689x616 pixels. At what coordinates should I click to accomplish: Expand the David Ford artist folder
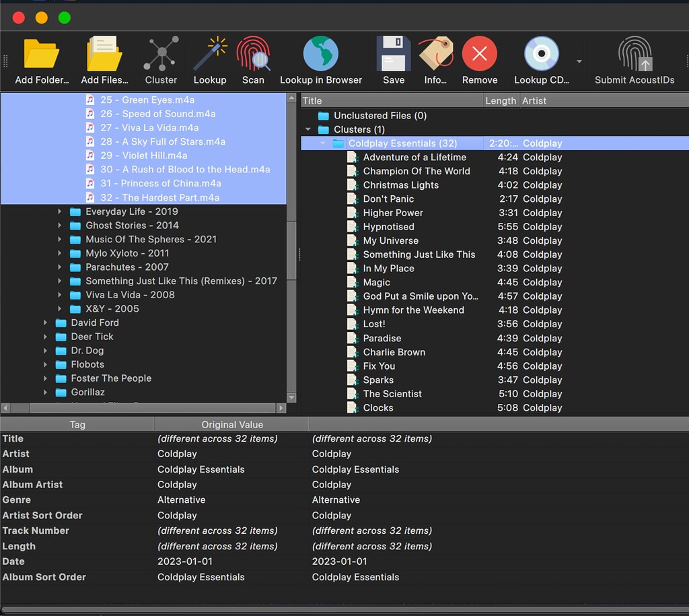click(x=45, y=322)
